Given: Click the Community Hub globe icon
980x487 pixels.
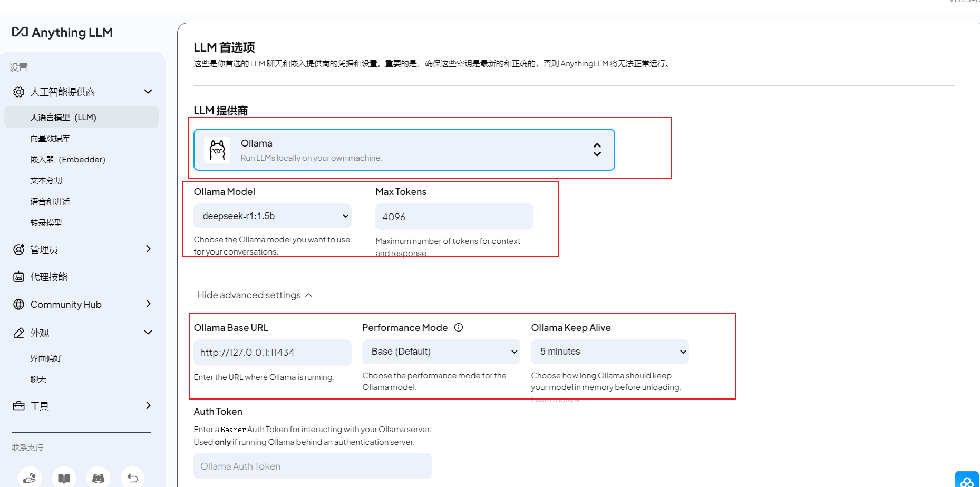Looking at the screenshot, I should click(18, 304).
